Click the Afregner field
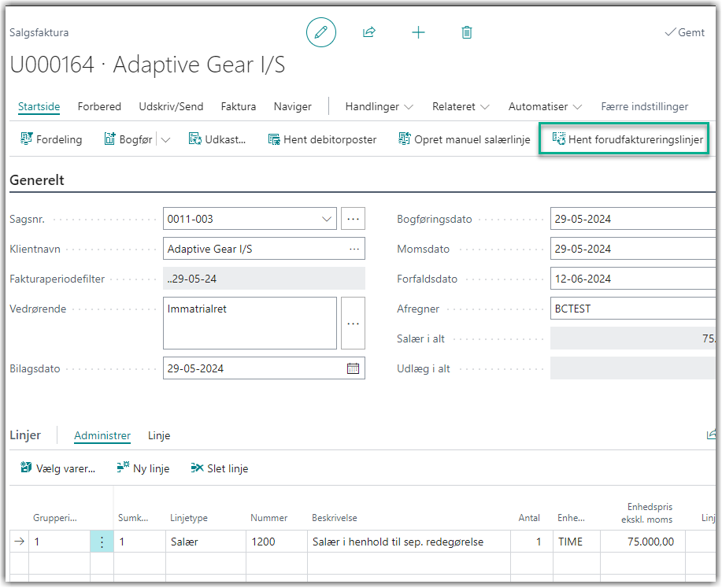This screenshot has height=588, width=722. click(x=633, y=309)
